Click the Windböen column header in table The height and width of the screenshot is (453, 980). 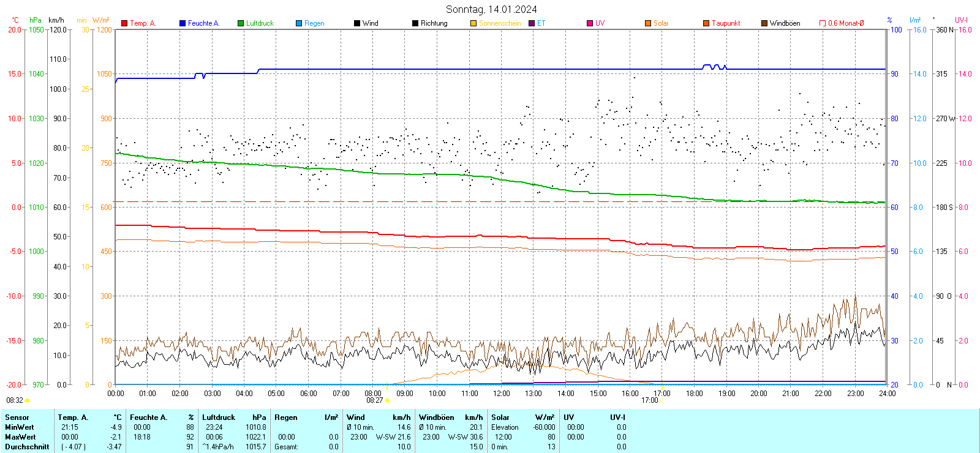pos(437,417)
